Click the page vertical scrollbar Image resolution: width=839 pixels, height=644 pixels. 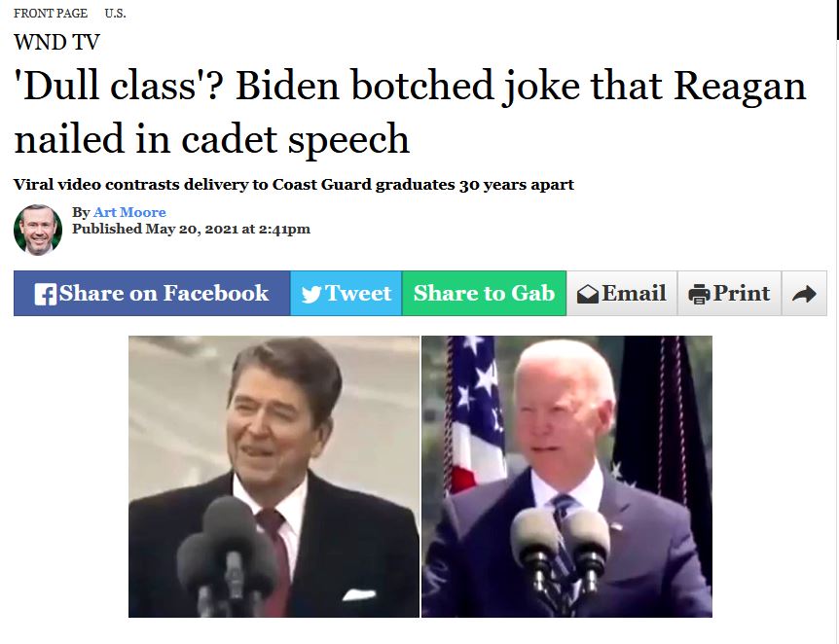(x=836, y=322)
